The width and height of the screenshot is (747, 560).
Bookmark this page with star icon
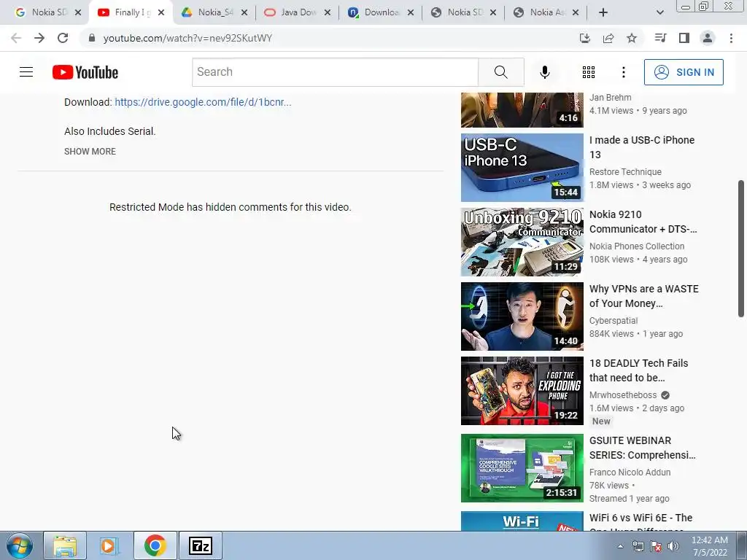[631, 38]
